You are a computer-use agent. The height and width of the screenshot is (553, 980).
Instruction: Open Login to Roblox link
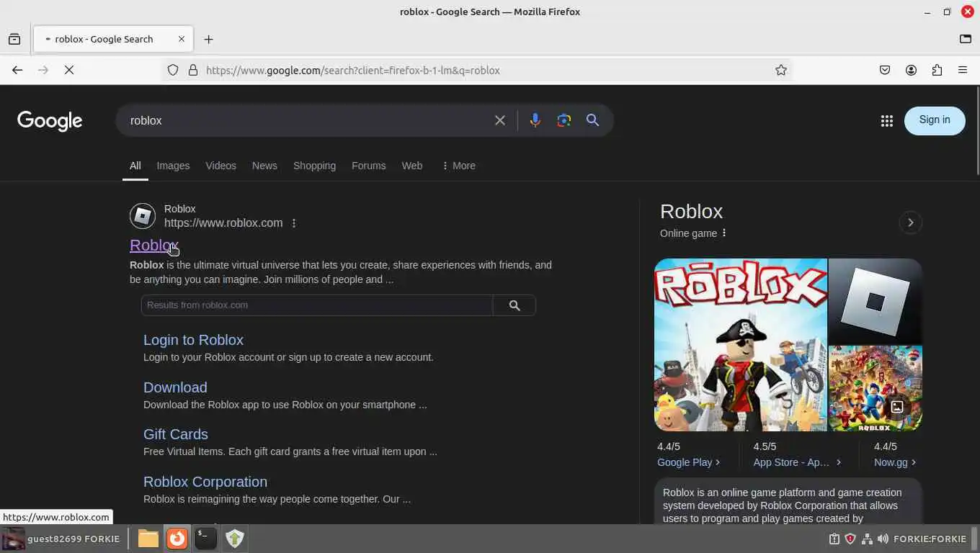click(193, 340)
